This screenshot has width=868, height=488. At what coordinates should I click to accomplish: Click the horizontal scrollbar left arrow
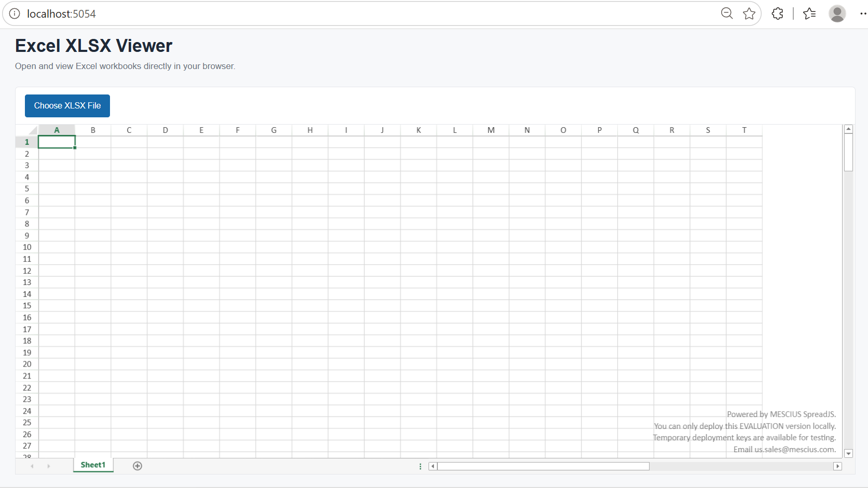(433, 466)
